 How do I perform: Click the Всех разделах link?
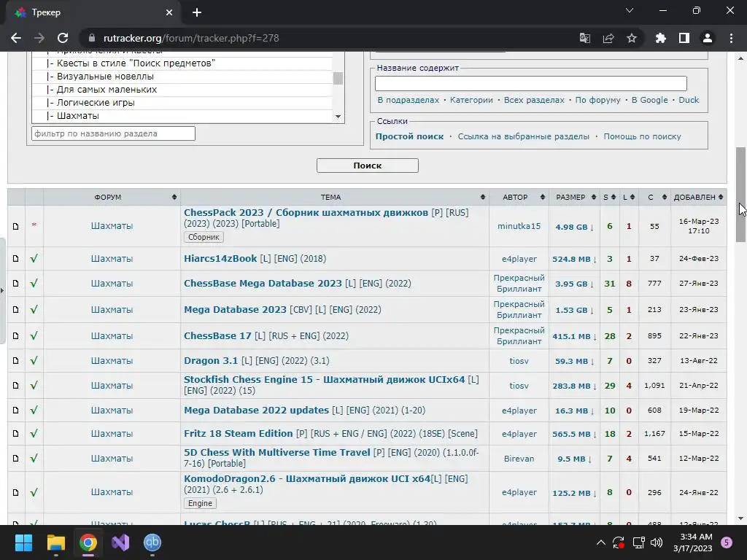point(534,100)
